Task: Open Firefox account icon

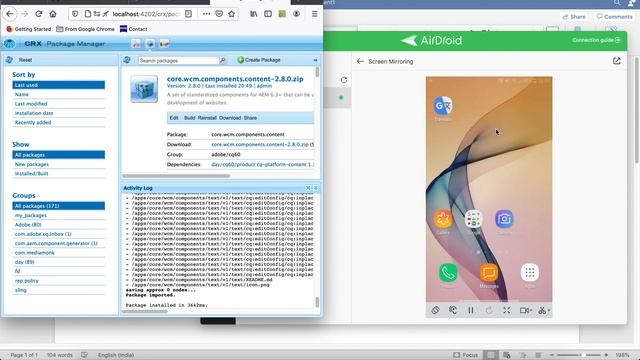Action: 296,14
